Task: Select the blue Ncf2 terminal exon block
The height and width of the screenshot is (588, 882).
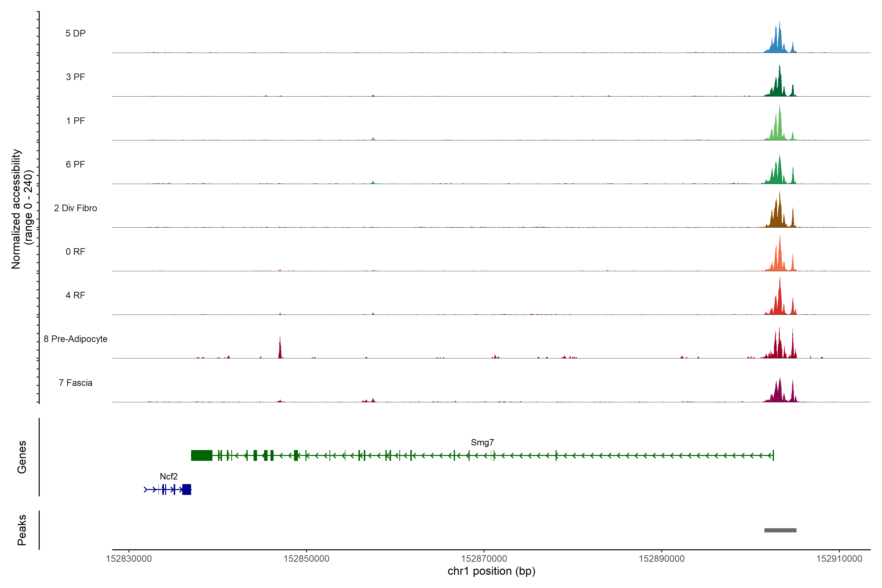Action: 186,489
